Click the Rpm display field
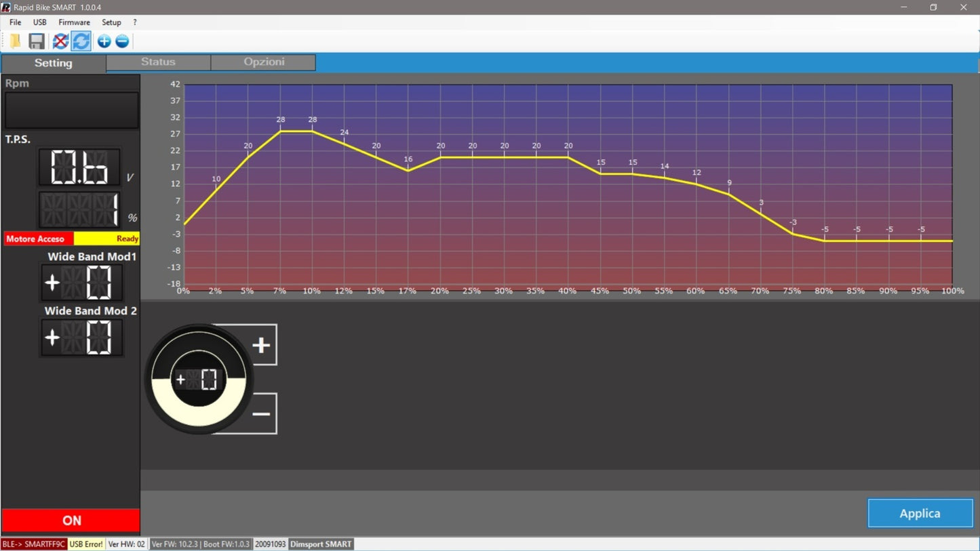 coord(72,110)
